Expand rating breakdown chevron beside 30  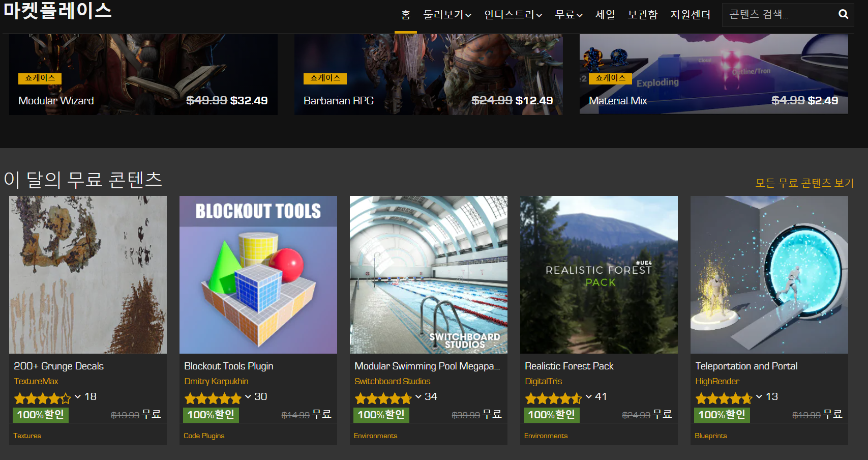click(248, 396)
